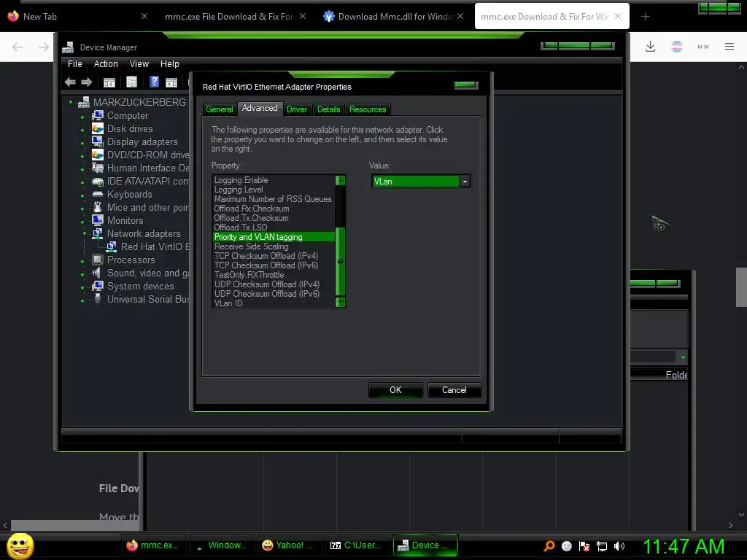Click the property list scroll up arrow
747x560 pixels.
(340, 180)
